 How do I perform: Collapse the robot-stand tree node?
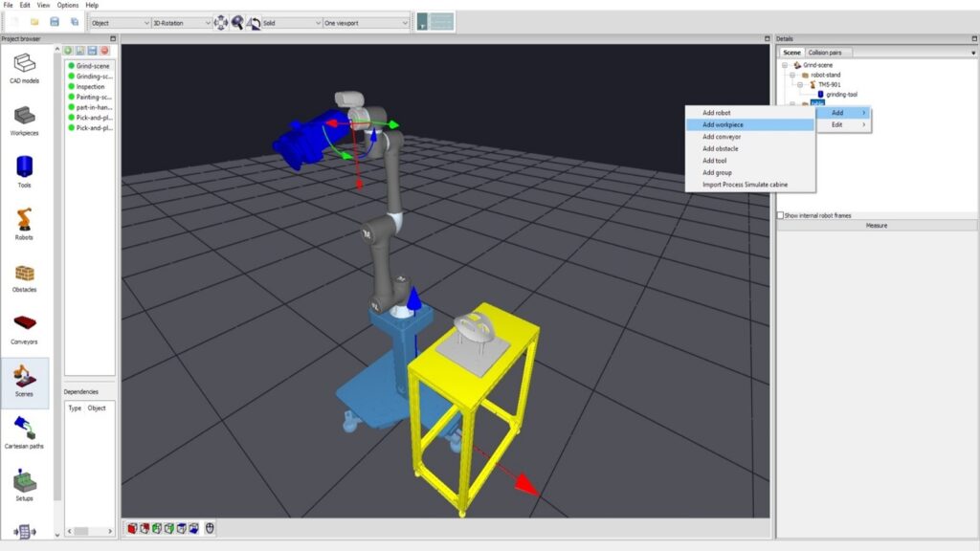(793, 75)
